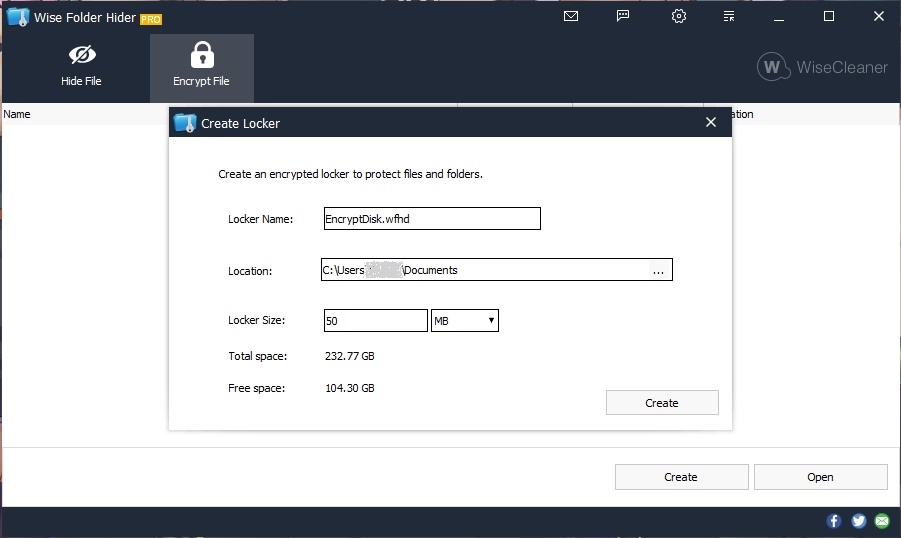Click the Name column header

[17, 114]
